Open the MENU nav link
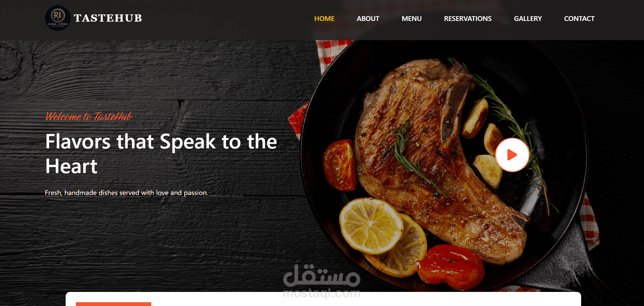 411,19
